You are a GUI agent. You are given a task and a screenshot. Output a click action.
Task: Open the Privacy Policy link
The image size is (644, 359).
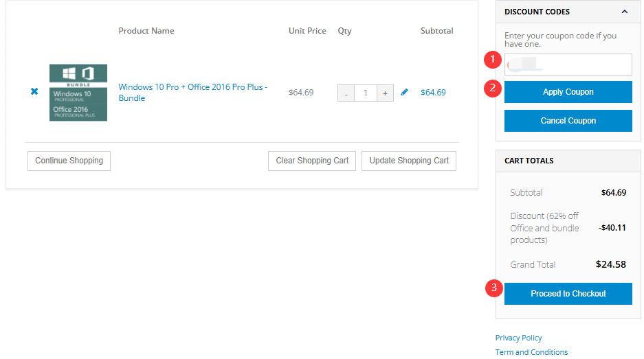[518, 338]
